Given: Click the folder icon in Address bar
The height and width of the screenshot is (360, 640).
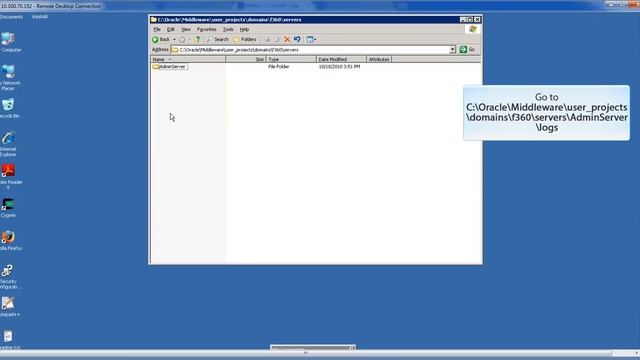Looking at the screenshot, I should [x=175, y=50].
